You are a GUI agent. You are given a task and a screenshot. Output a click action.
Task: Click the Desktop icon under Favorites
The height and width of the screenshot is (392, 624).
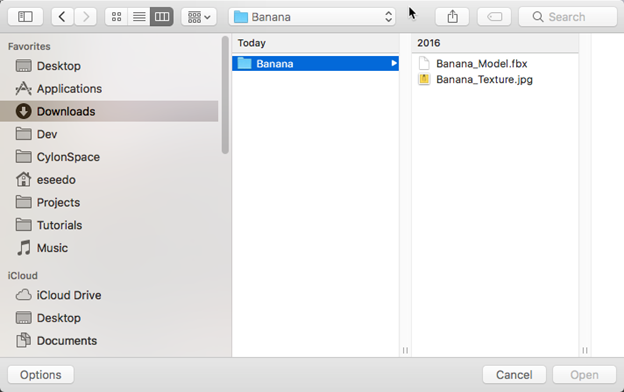click(x=23, y=66)
